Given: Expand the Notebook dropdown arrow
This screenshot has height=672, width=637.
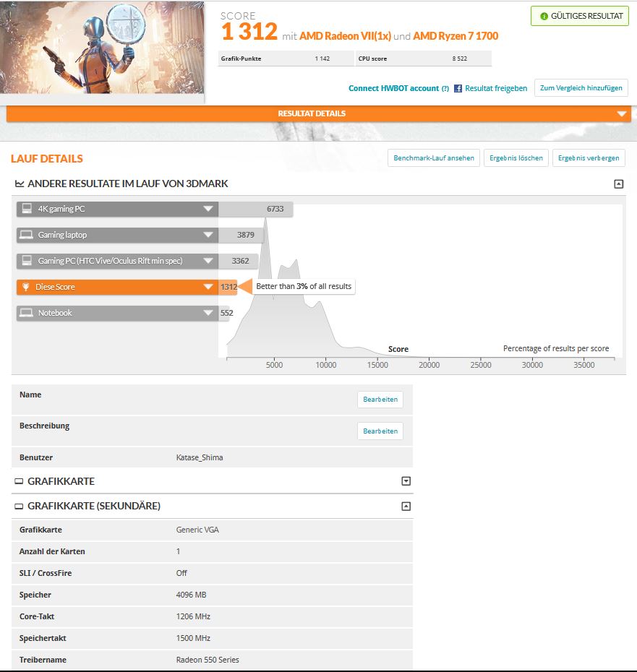Looking at the screenshot, I should (208, 313).
